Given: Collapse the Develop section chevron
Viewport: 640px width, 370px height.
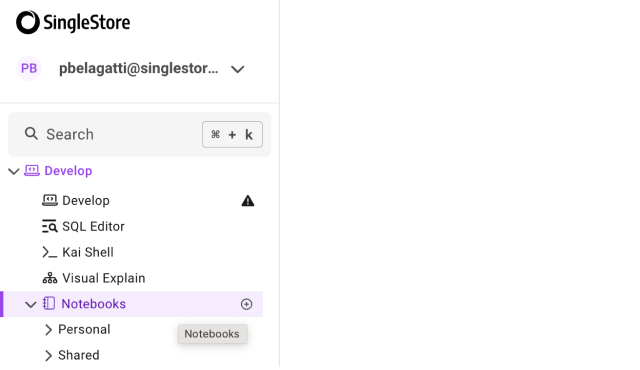Looking at the screenshot, I should click(14, 171).
